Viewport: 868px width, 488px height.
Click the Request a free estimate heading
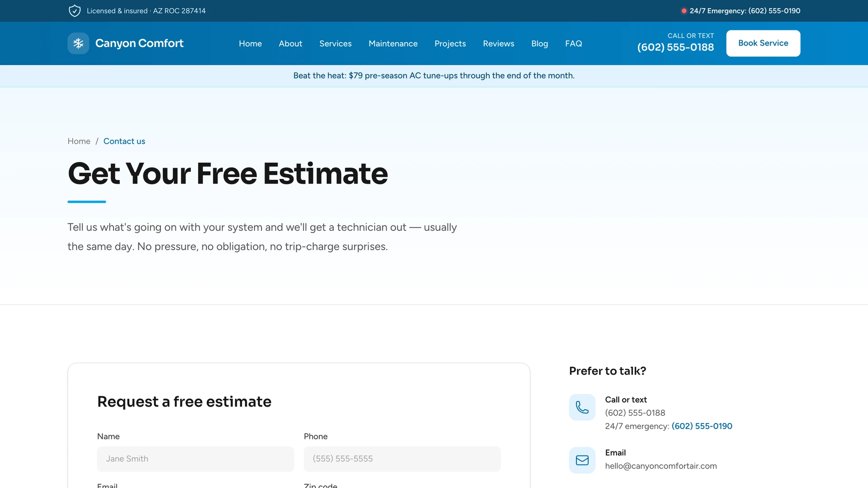coord(184,402)
